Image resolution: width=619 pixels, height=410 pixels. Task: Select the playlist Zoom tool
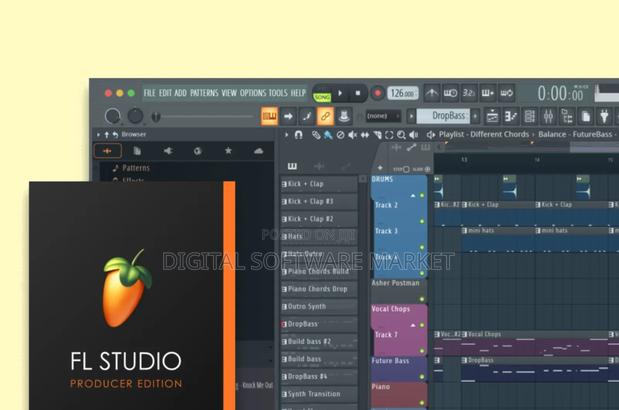401,135
